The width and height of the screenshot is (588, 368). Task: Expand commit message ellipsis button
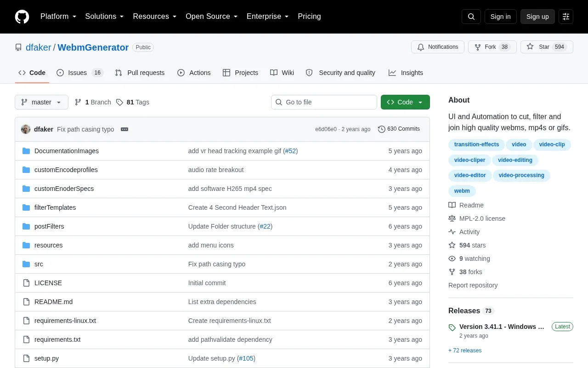[124, 129]
